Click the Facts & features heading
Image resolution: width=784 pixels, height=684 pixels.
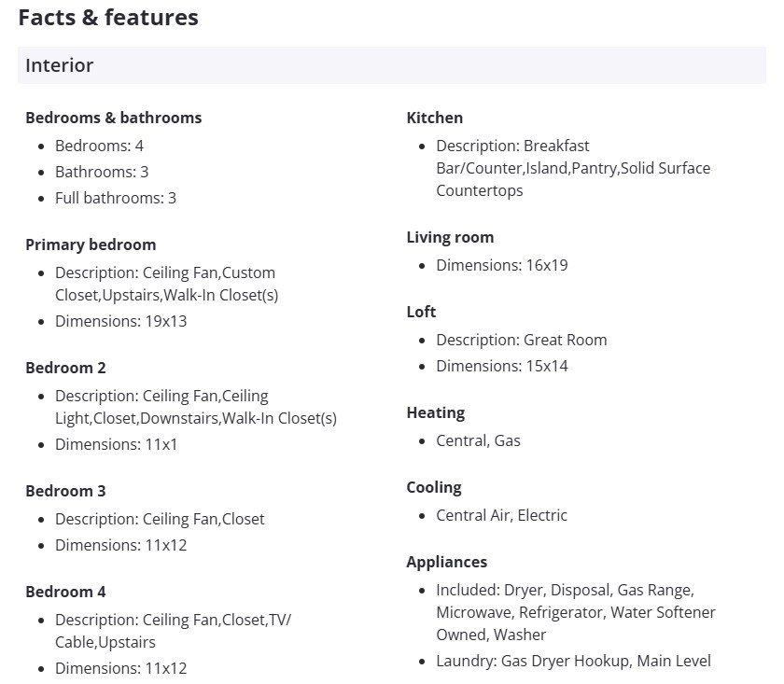(x=108, y=18)
